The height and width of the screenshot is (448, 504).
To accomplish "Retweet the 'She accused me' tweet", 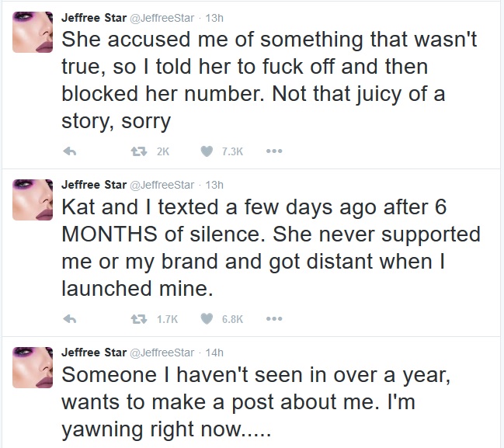I will 140,151.
